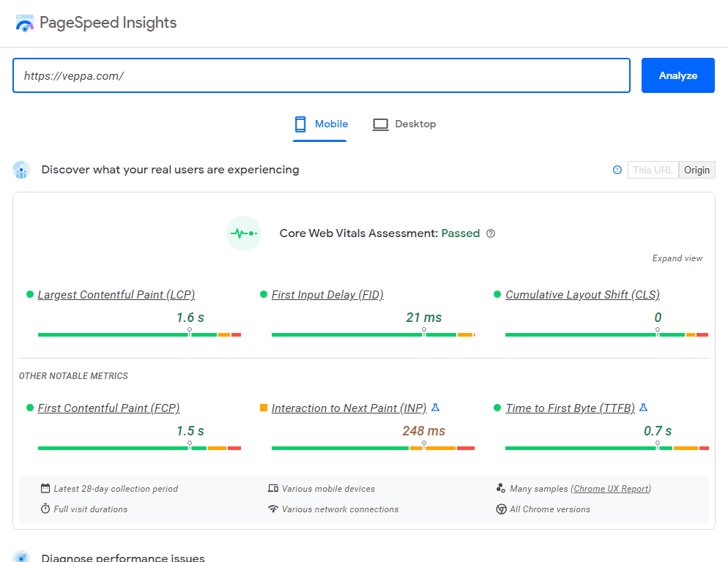The image size is (728, 562).
Task: Open Cumulative Layout Shift (CLS) link
Action: [582, 295]
